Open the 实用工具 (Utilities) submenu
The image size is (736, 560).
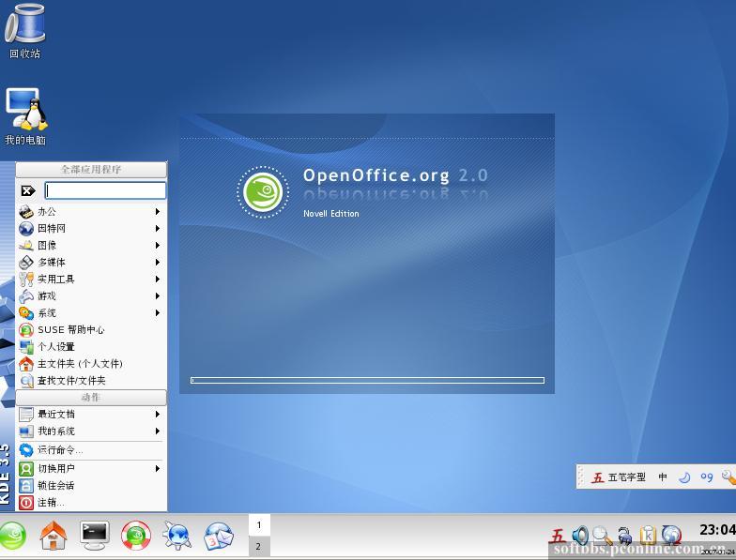pyautogui.click(x=91, y=280)
